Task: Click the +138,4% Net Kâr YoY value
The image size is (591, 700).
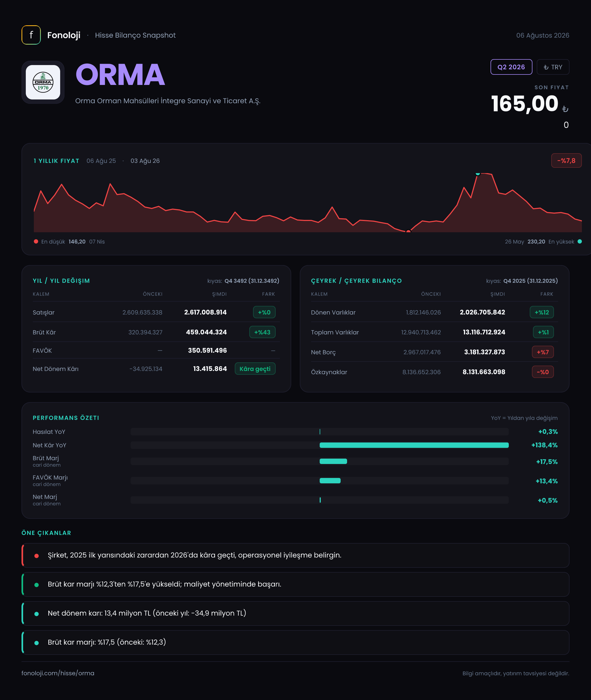Action: point(545,445)
